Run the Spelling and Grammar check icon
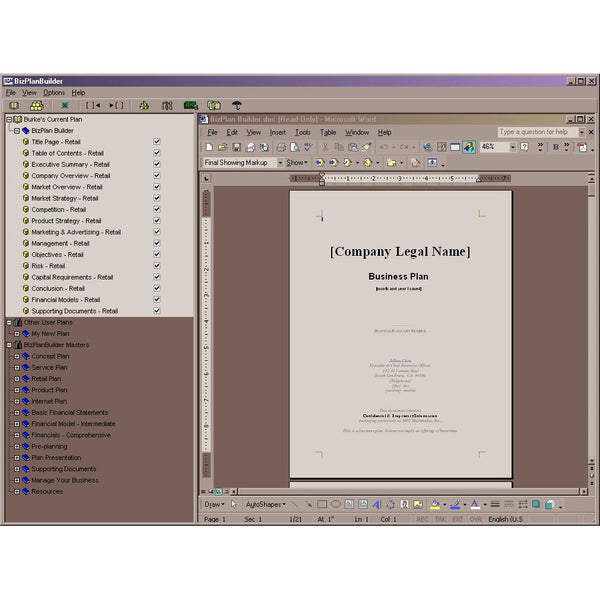 [308, 147]
